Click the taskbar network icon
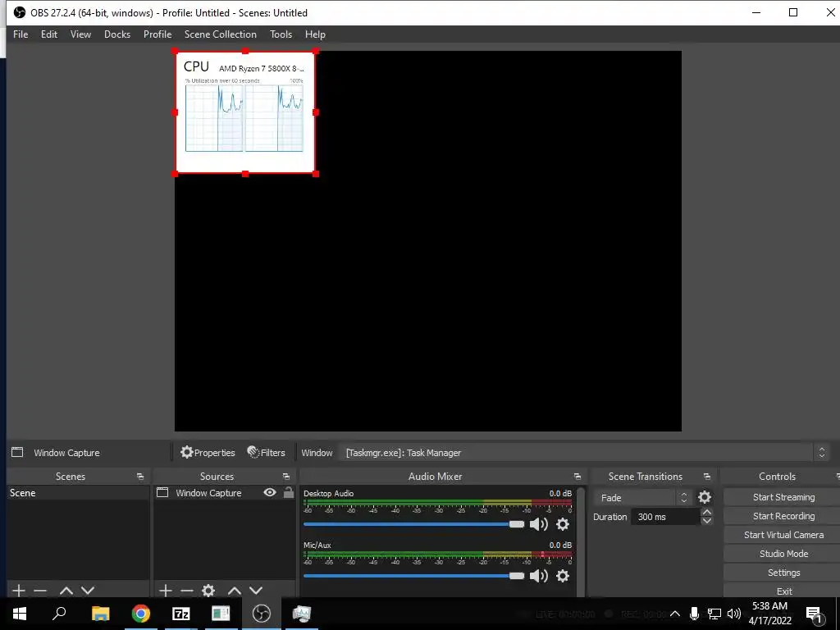Viewport: 840px width, 630px height. pos(714,614)
